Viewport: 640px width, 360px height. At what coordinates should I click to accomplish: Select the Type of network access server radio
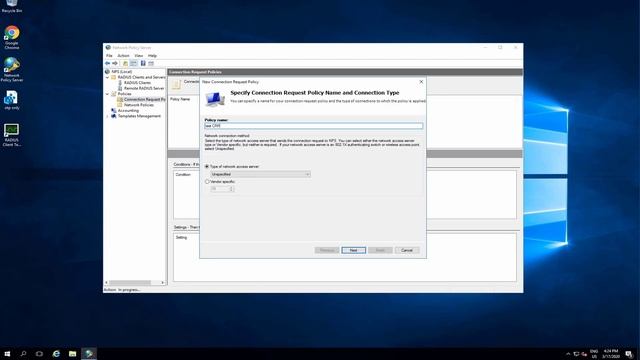click(207, 167)
